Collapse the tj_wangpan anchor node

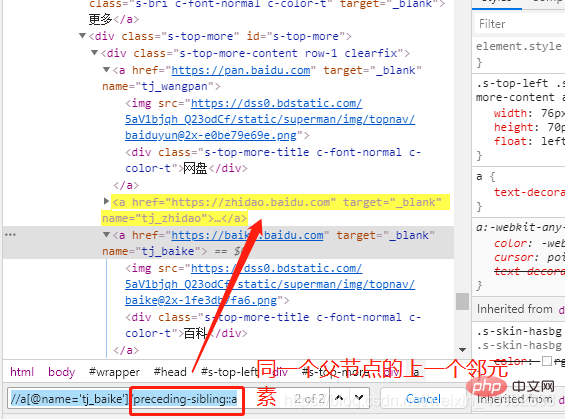click(106, 69)
